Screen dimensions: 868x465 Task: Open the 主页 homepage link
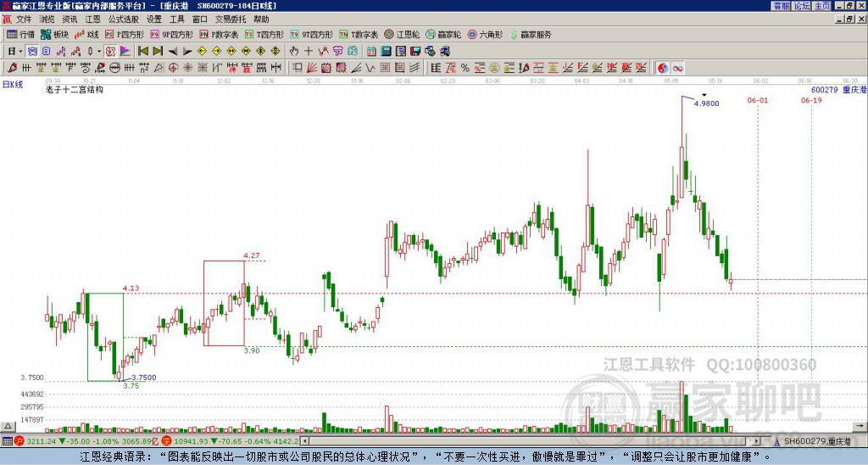pyautogui.click(x=821, y=6)
